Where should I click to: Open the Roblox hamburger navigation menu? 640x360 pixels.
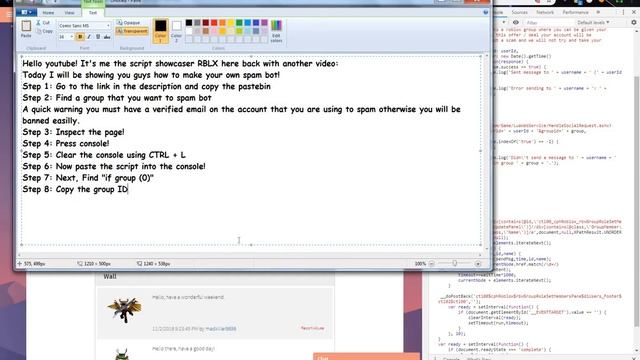pos(9,15)
